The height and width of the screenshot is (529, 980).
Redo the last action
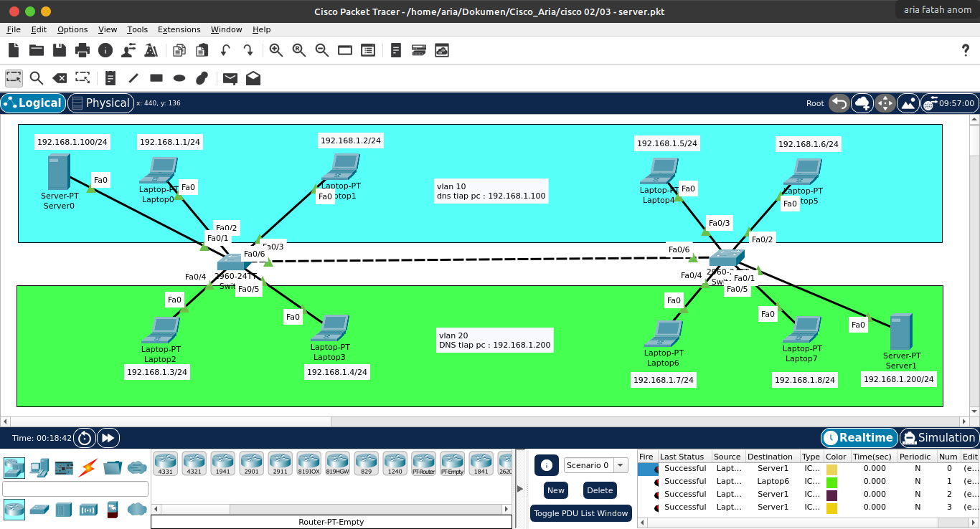[248, 50]
